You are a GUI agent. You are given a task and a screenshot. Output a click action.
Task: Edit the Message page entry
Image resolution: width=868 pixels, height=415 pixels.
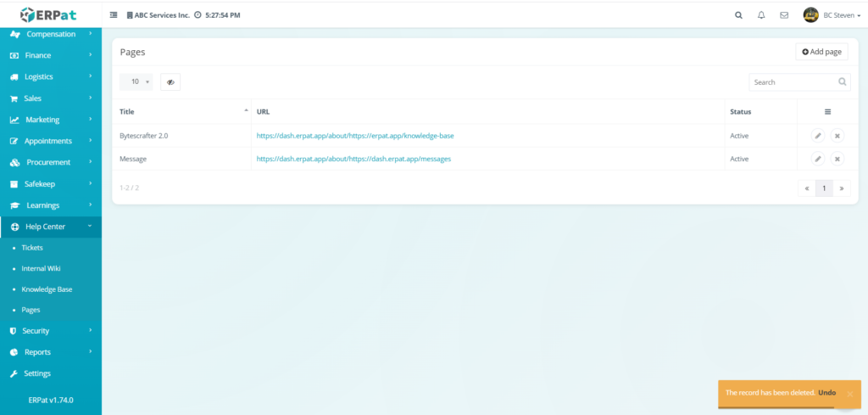point(818,159)
